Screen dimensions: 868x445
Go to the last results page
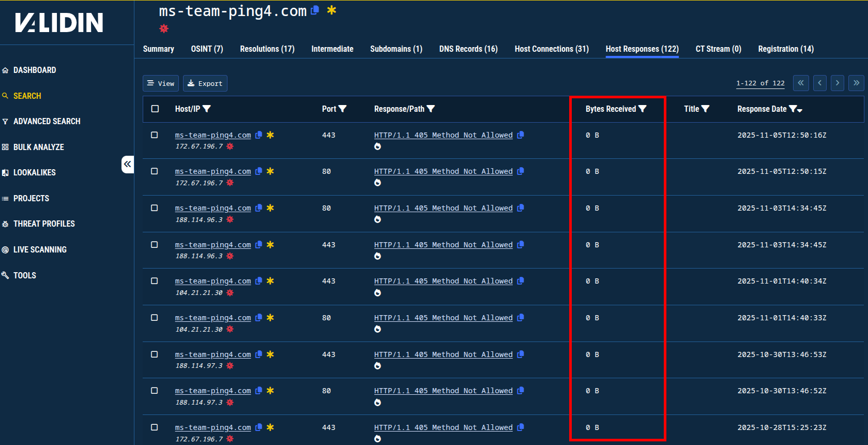click(856, 83)
